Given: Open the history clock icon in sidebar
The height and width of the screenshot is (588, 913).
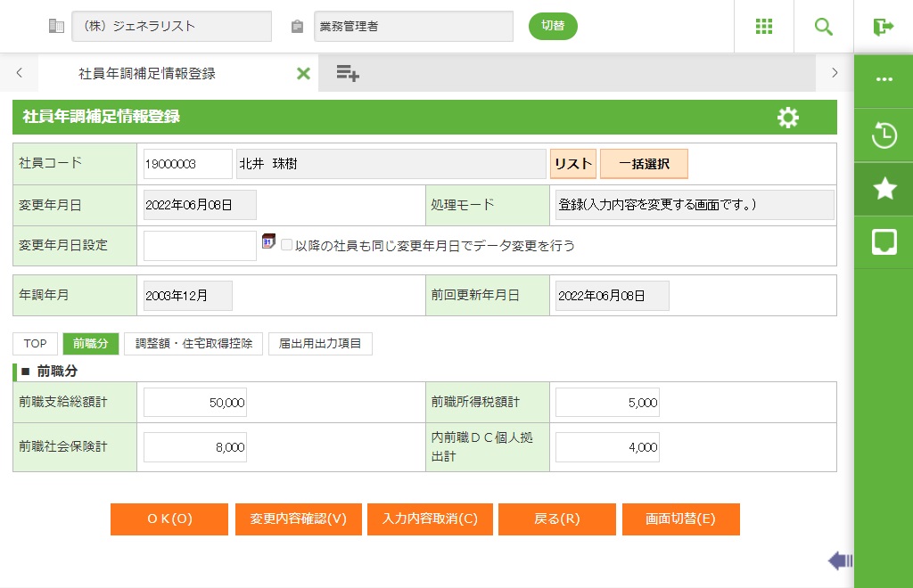Looking at the screenshot, I should tap(884, 135).
